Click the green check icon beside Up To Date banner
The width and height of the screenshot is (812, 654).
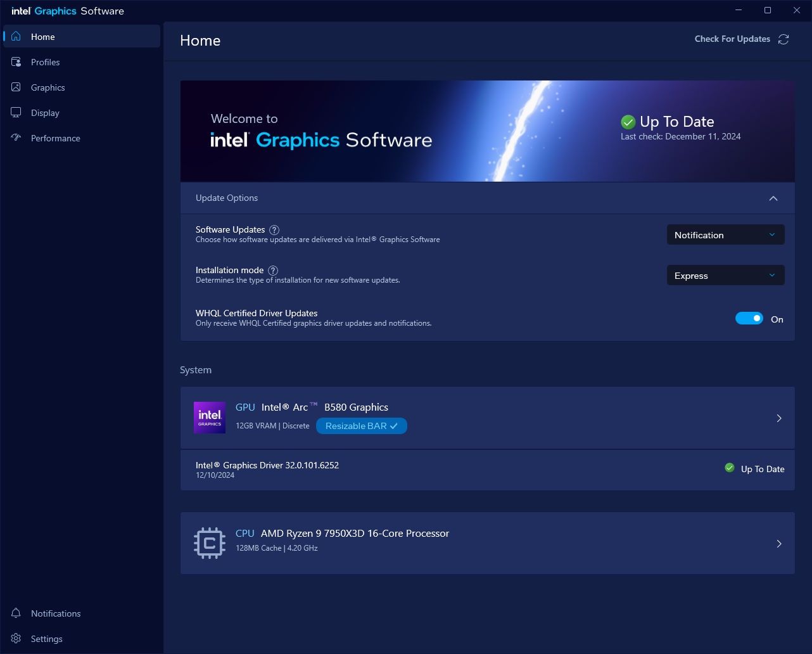point(628,122)
